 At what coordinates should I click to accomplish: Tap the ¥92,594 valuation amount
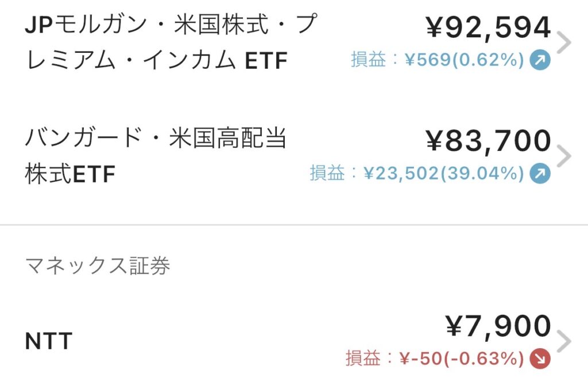488,28
